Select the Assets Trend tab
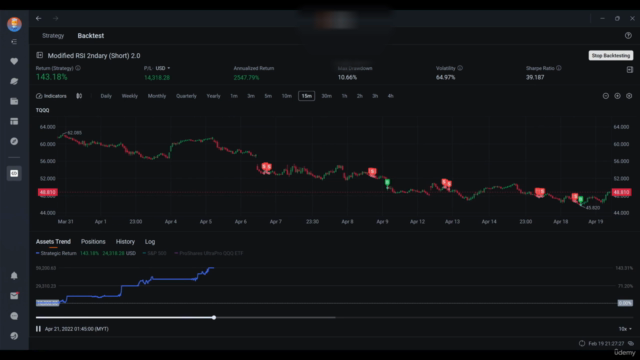This screenshot has width=640, height=360. [x=53, y=242]
